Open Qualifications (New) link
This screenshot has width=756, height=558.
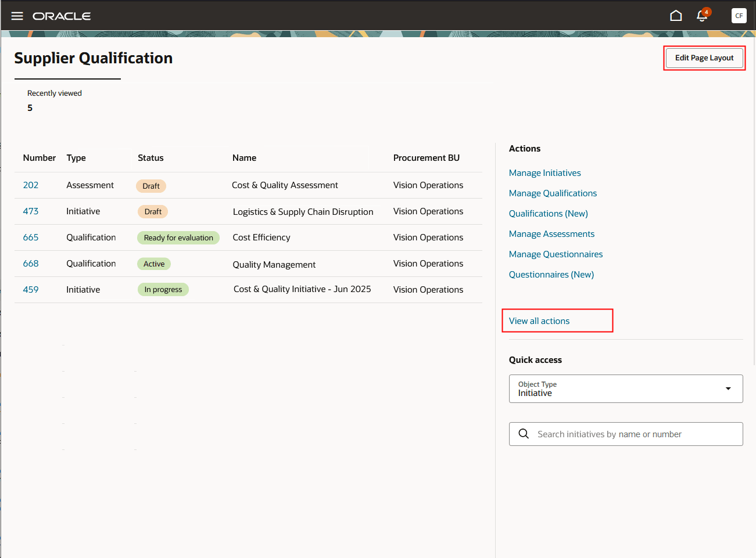(549, 214)
